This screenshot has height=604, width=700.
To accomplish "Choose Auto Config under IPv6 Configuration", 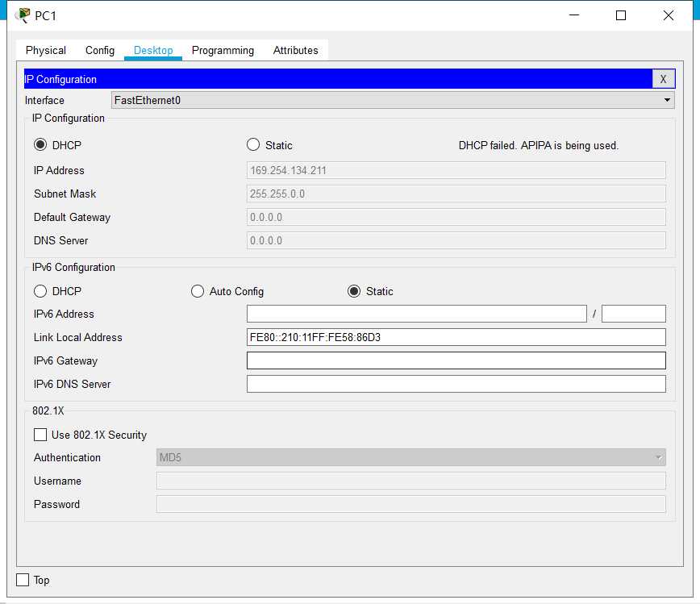I will (x=198, y=291).
